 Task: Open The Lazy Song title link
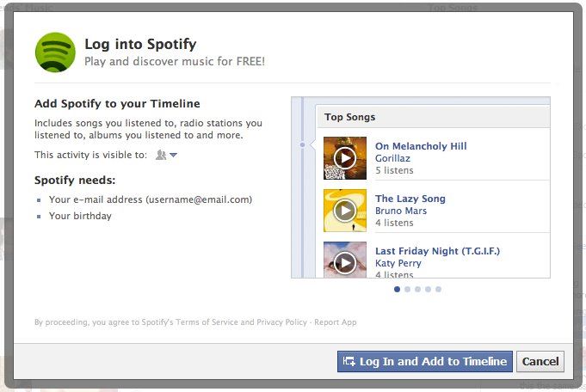pos(410,199)
